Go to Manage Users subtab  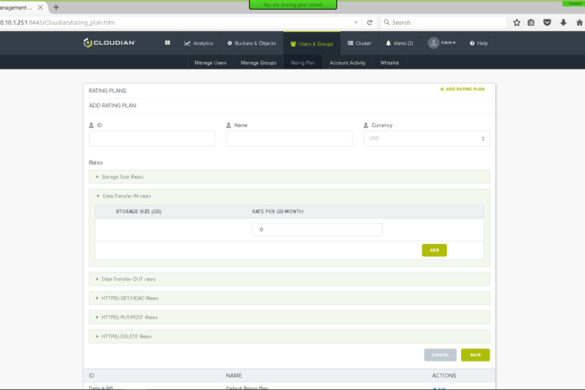pos(210,63)
